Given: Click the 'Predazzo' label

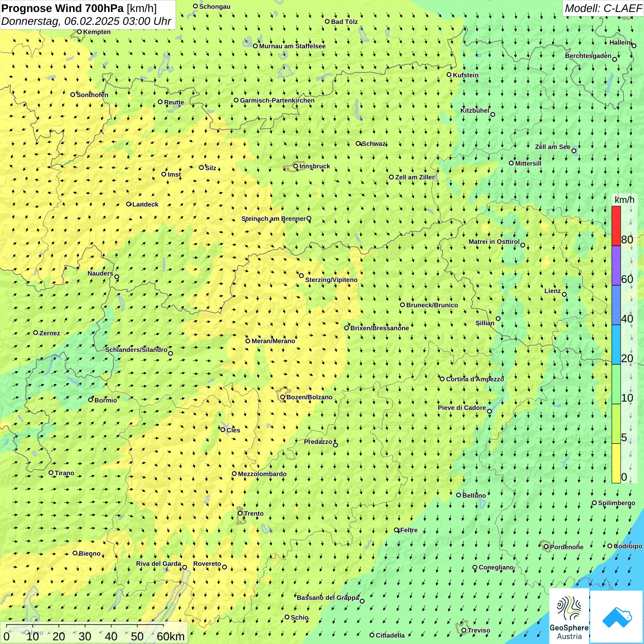Looking at the screenshot, I should (x=318, y=442).
